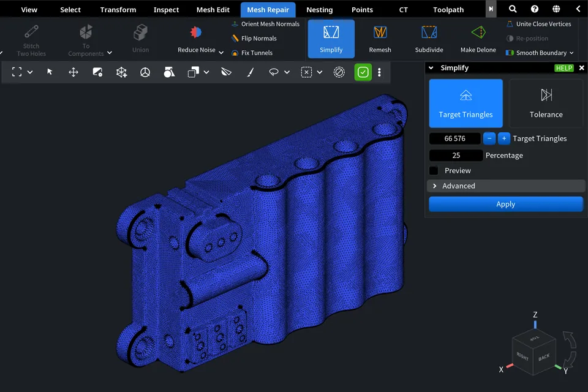Open the View ribbon tab
The image size is (588, 392).
pyautogui.click(x=29, y=10)
